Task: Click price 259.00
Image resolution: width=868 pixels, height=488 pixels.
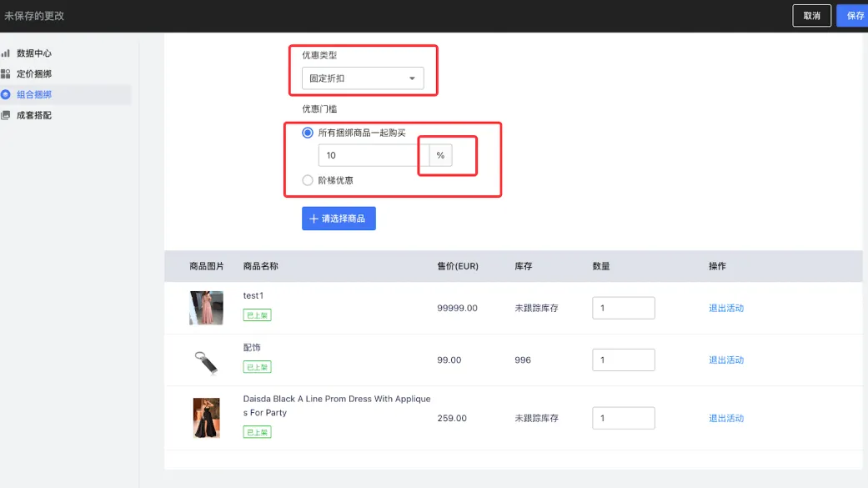Action: [x=452, y=418]
